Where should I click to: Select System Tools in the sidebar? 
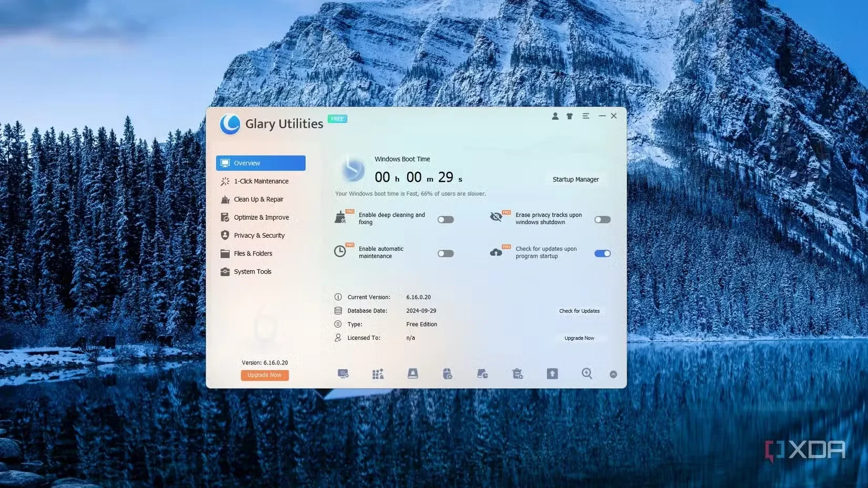(x=261, y=272)
